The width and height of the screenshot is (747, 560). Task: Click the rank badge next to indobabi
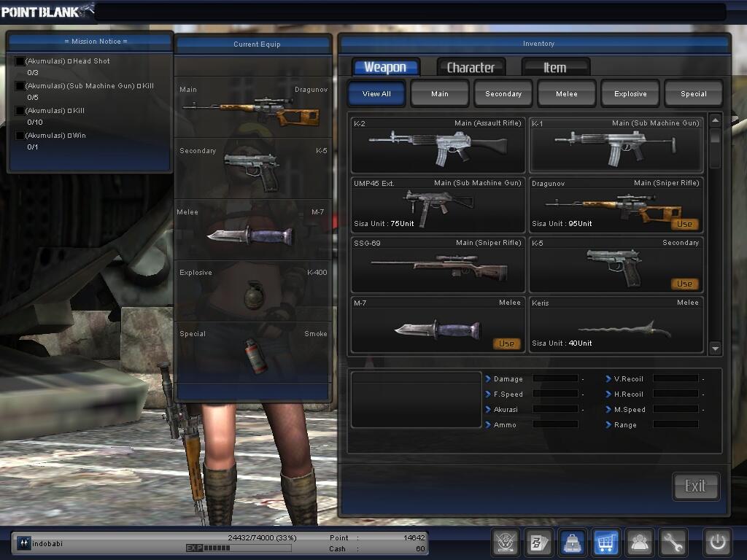click(23, 542)
